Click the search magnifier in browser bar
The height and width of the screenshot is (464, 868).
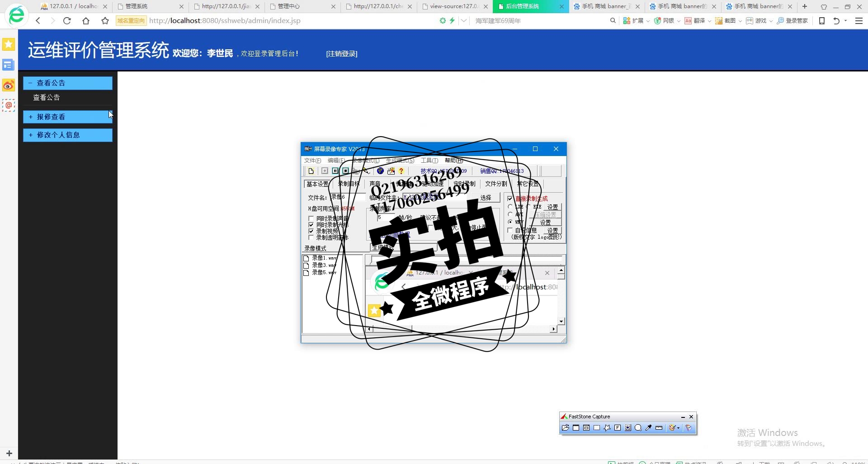pos(613,21)
